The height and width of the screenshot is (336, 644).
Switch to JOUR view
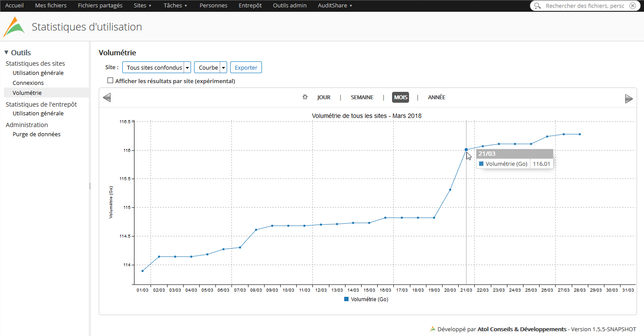point(324,97)
